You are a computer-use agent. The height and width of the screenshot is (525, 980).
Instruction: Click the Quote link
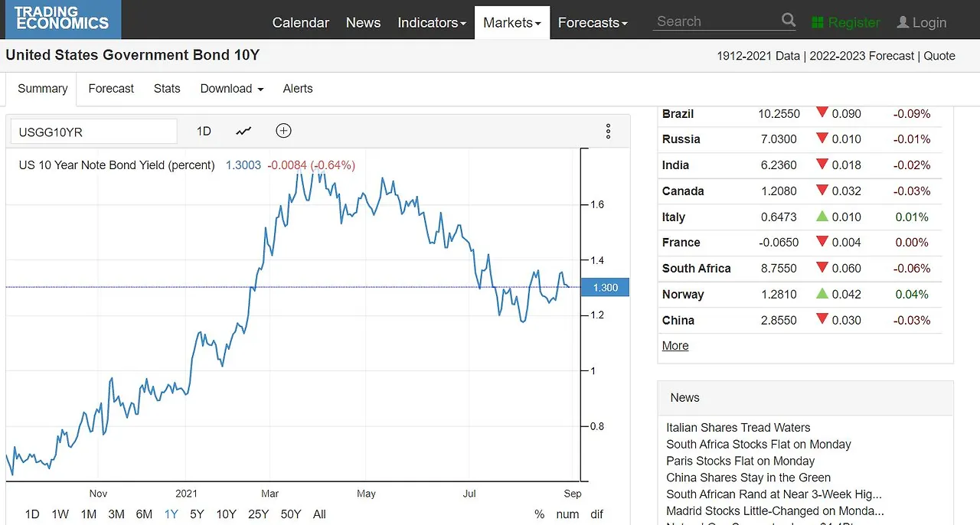939,56
